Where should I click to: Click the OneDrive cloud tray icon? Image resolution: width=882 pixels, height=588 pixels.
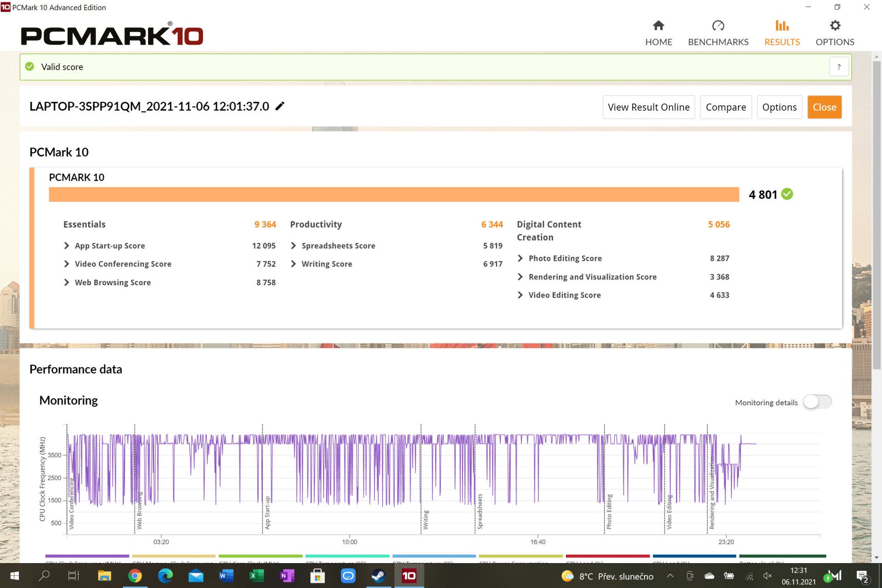709,576
